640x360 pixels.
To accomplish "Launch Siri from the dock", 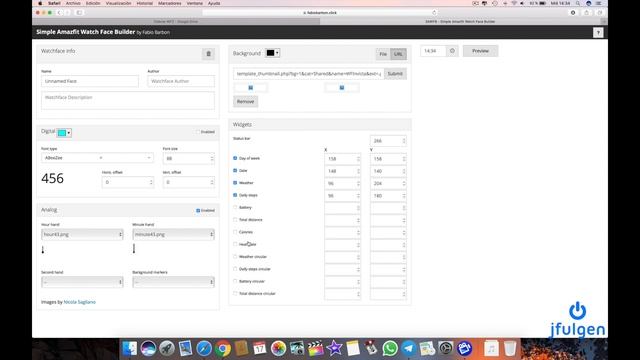I will (x=148, y=349).
